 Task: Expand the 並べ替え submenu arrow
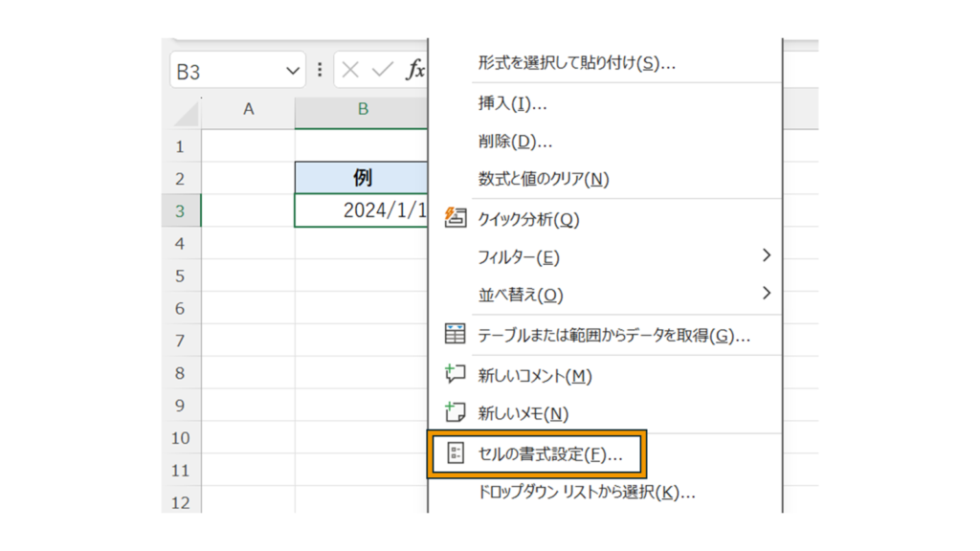[x=766, y=293]
